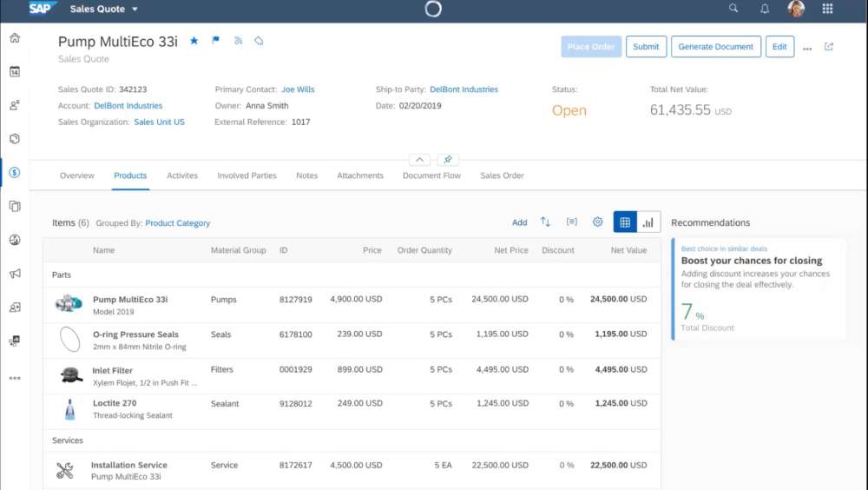The width and height of the screenshot is (868, 490).
Task: Click the Installation Service tools icon
Action: [65, 470]
